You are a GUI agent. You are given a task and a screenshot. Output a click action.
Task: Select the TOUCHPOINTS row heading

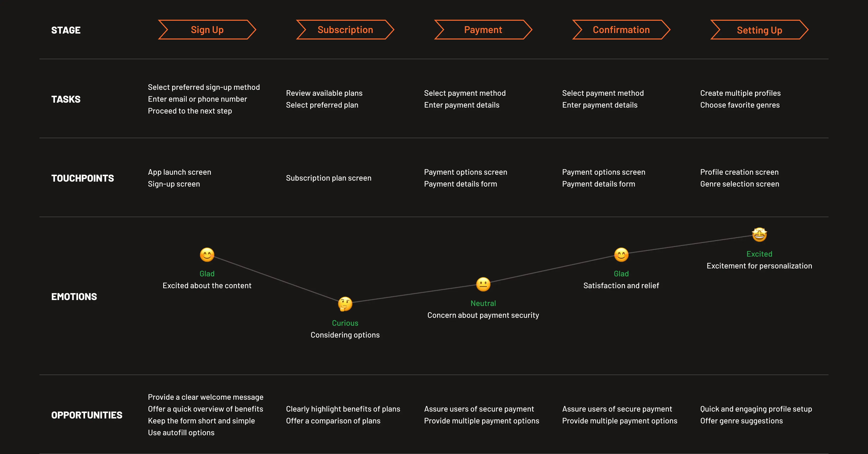[83, 178]
